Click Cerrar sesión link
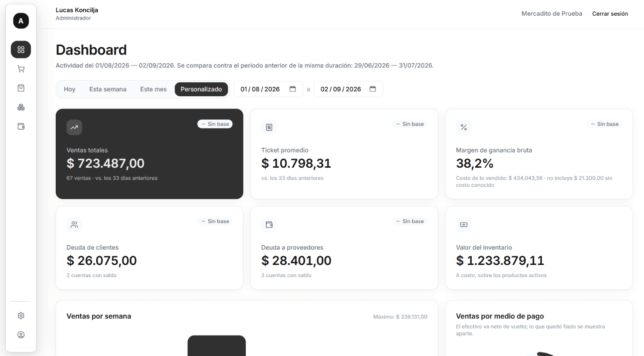The height and width of the screenshot is (356, 644). pyautogui.click(x=610, y=14)
